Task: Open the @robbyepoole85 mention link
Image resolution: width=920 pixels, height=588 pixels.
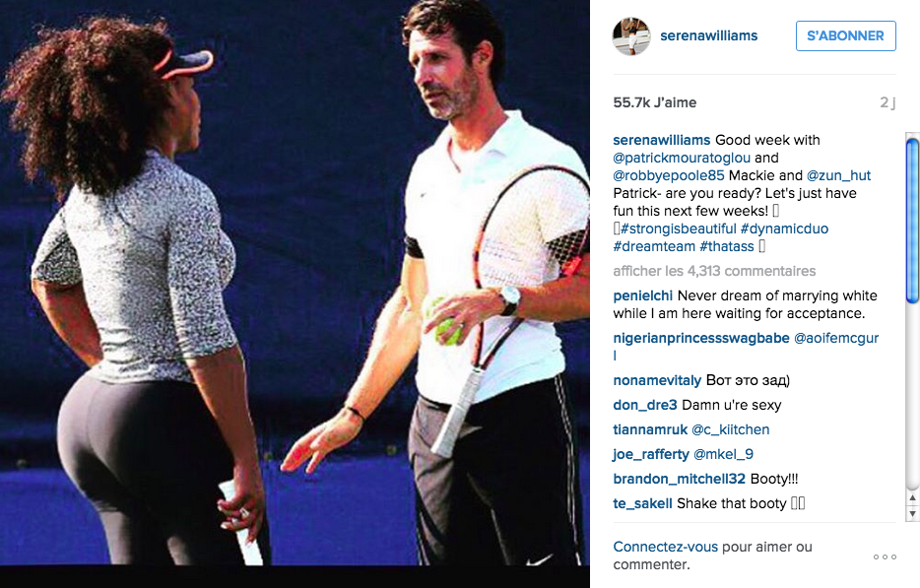Action: click(x=669, y=175)
